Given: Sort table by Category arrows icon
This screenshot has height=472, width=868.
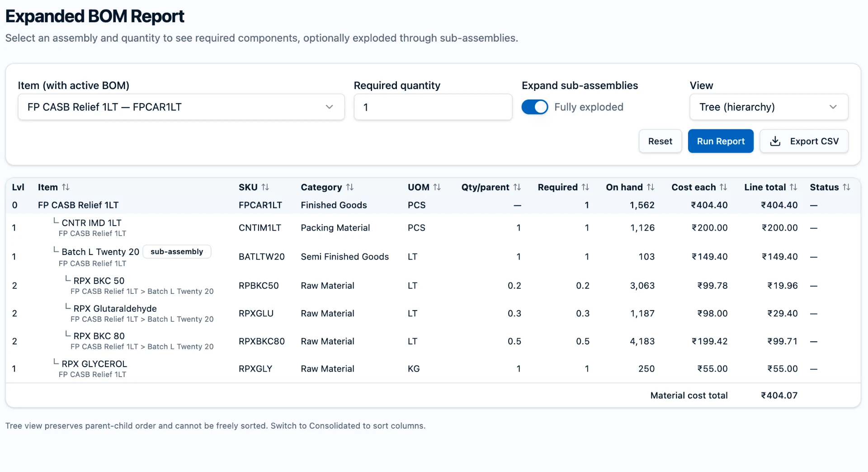Looking at the screenshot, I should tap(350, 187).
